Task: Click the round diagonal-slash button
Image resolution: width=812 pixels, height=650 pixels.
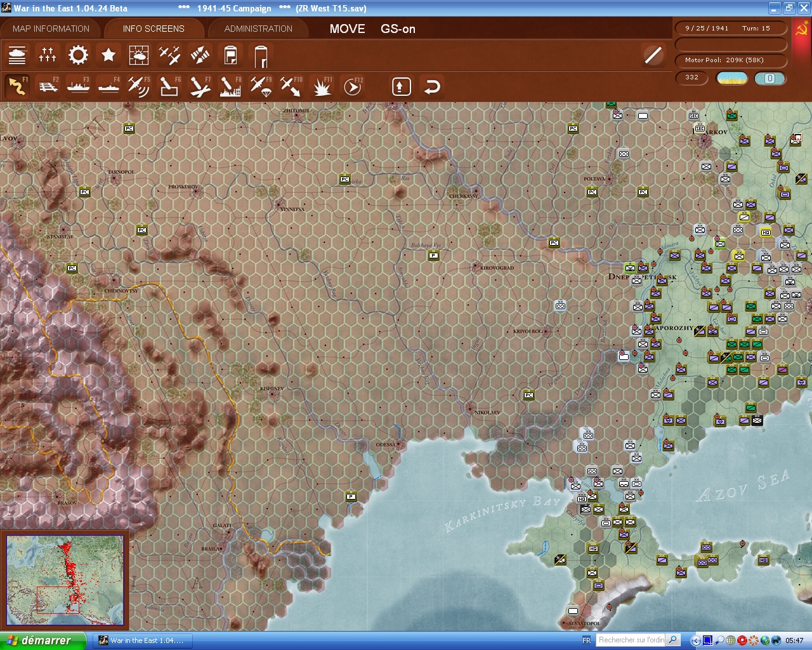Action: 653,55
